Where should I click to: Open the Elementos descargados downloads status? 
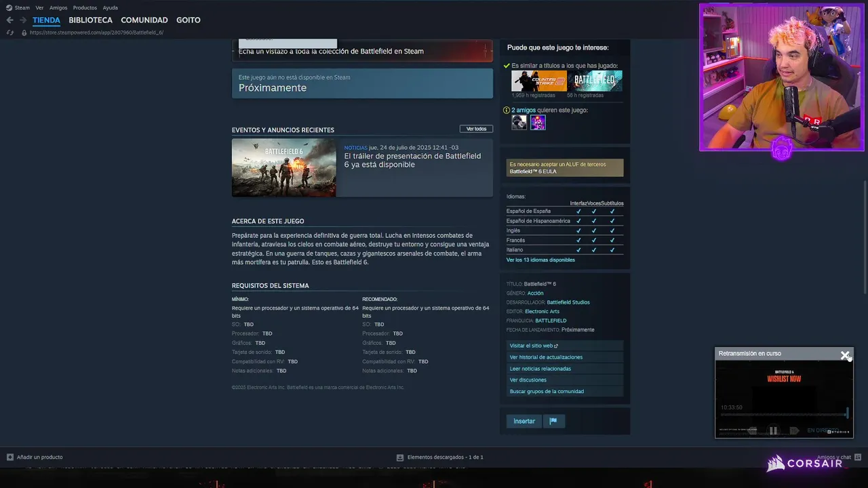(x=440, y=457)
